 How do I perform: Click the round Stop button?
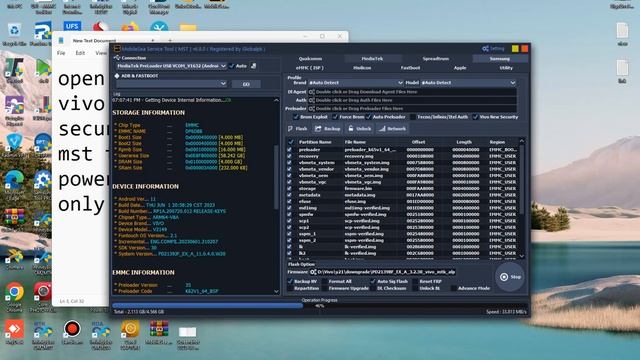click(510, 277)
